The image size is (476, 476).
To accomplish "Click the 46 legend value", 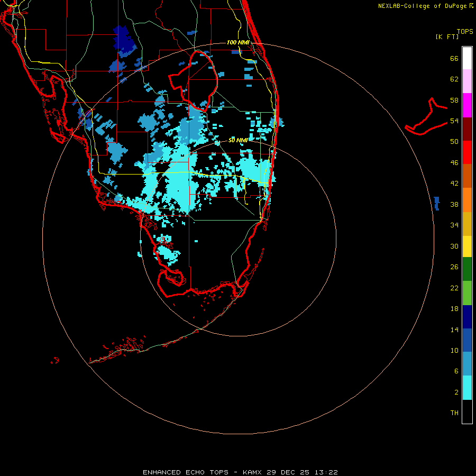I will [x=454, y=162].
